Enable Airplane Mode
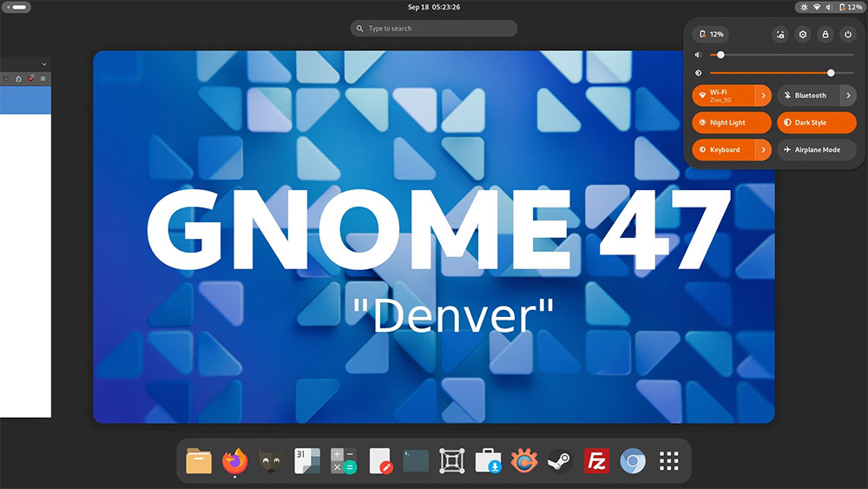 click(817, 149)
